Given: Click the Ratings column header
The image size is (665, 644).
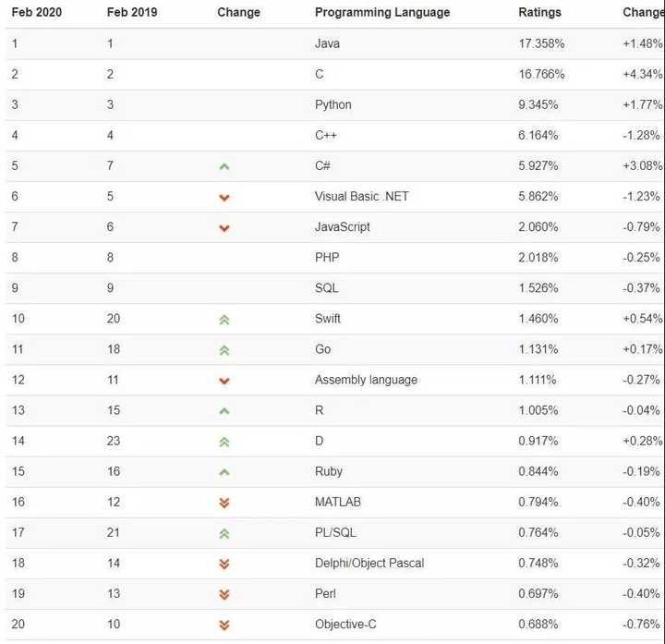Looking at the screenshot, I should [x=540, y=13].
